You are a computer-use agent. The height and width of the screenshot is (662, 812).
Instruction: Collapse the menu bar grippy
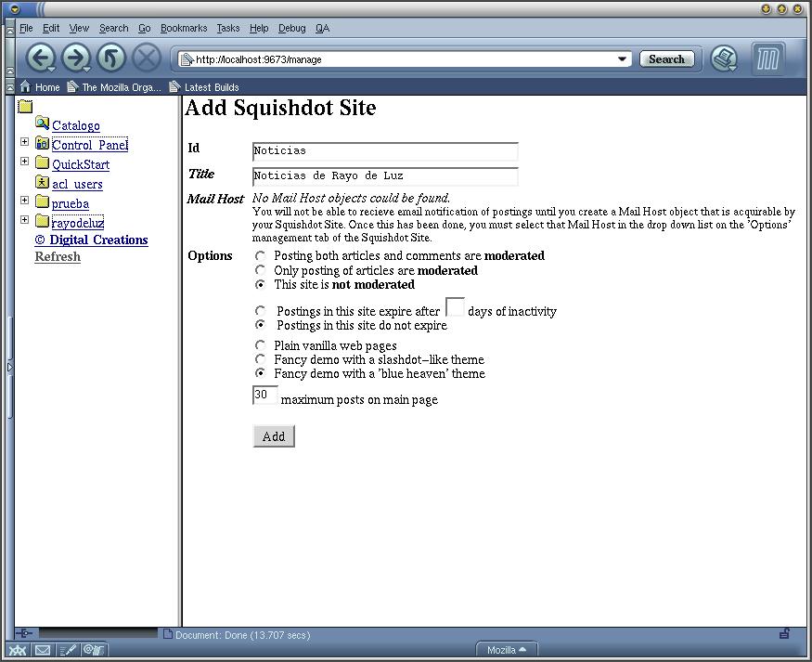[10, 29]
